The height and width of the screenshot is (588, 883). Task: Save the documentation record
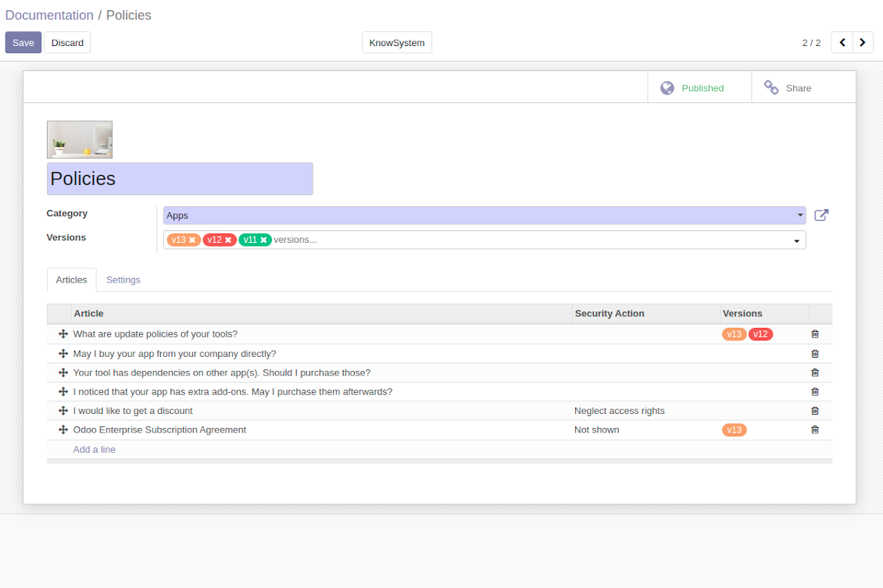coord(23,43)
